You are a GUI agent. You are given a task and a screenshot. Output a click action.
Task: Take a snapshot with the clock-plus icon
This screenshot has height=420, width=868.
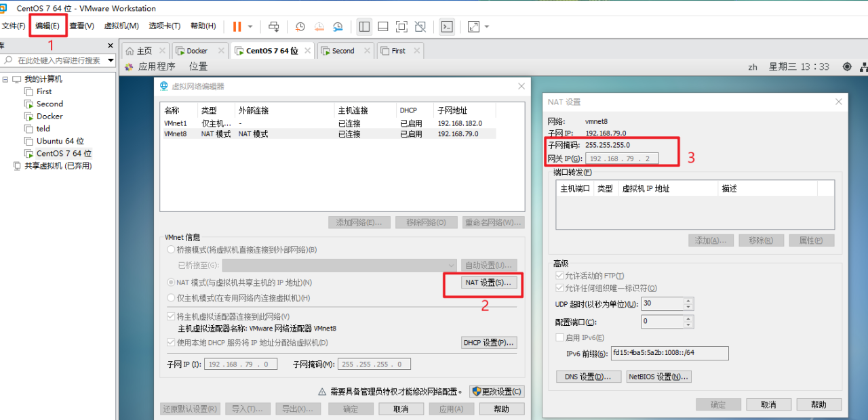click(x=300, y=26)
